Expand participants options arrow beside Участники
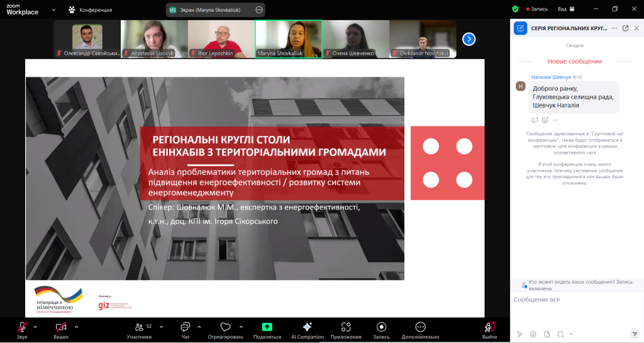Screen dimensions: 644x343 tap(162, 327)
